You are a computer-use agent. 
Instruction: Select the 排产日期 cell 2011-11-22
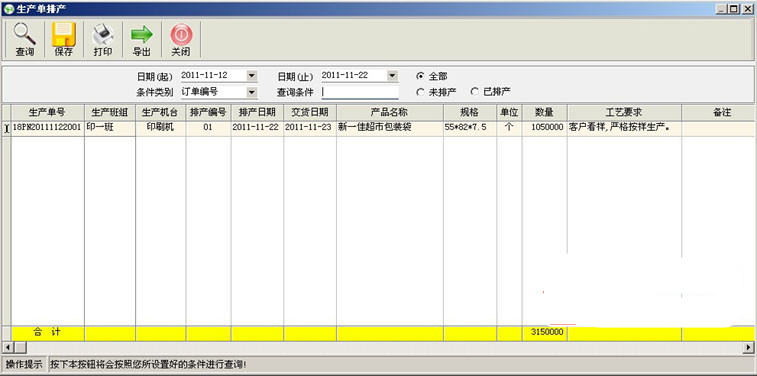pos(257,128)
